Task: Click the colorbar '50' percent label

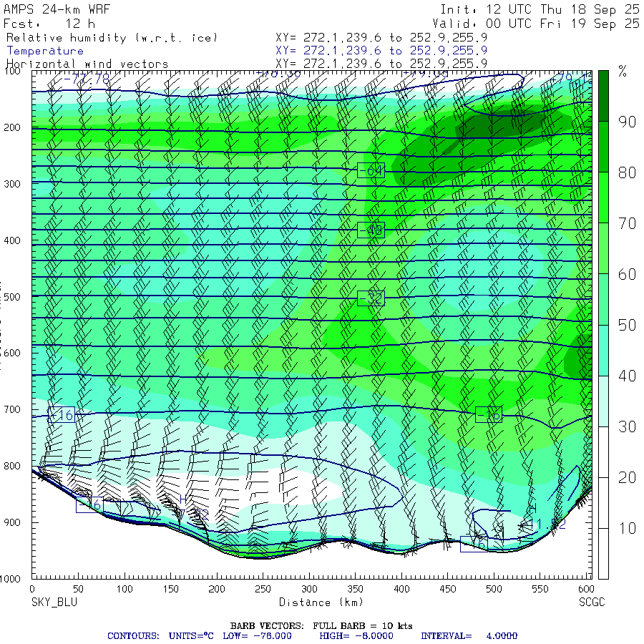Action: coord(627,326)
